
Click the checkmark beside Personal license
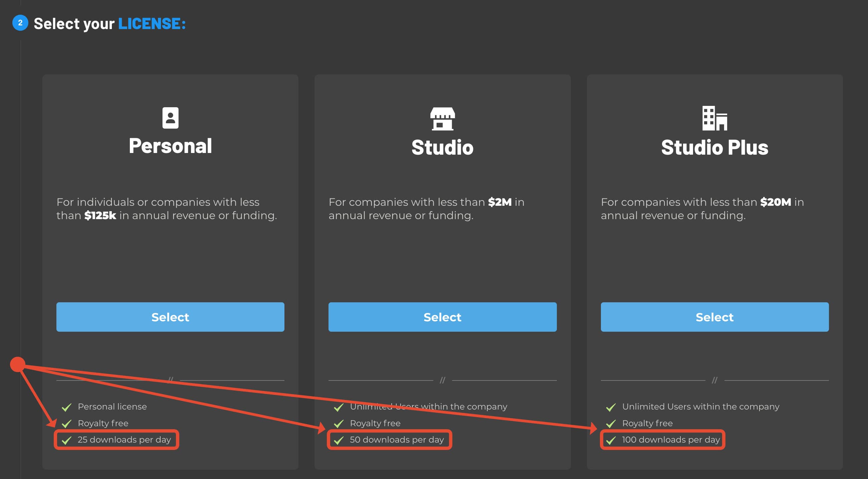67,407
